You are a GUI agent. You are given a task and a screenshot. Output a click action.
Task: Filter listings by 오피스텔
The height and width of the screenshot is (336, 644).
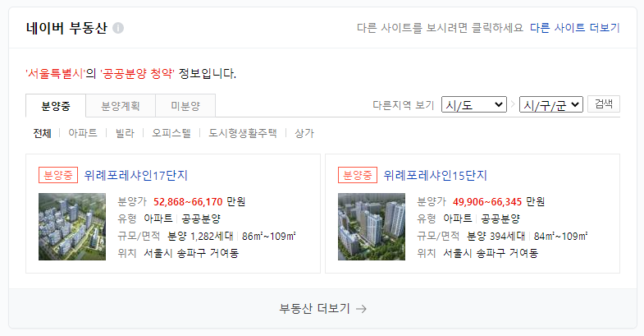click(x=171, y=133)
